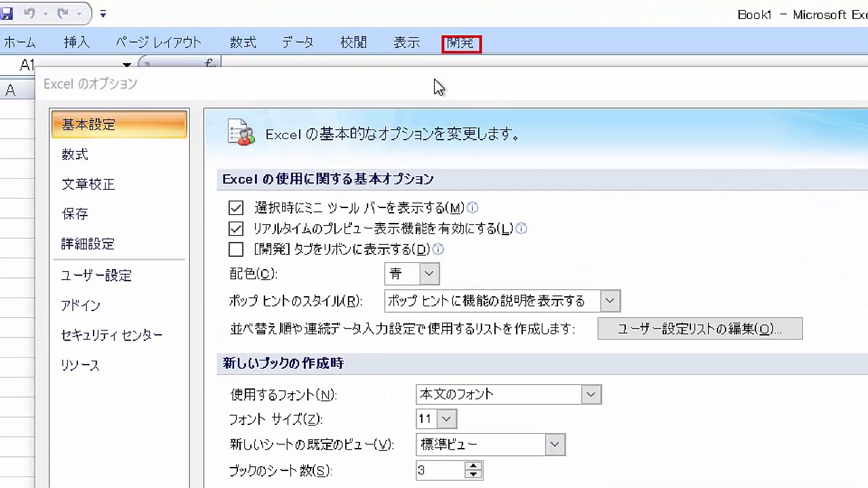Click info icon beside [開発] タブ option
Viewport: 868px width, 488px height.
(x=438, y=249)
